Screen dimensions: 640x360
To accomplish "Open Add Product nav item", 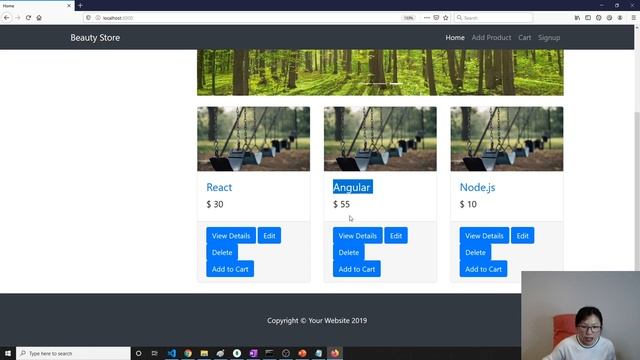I will (491, 38).
